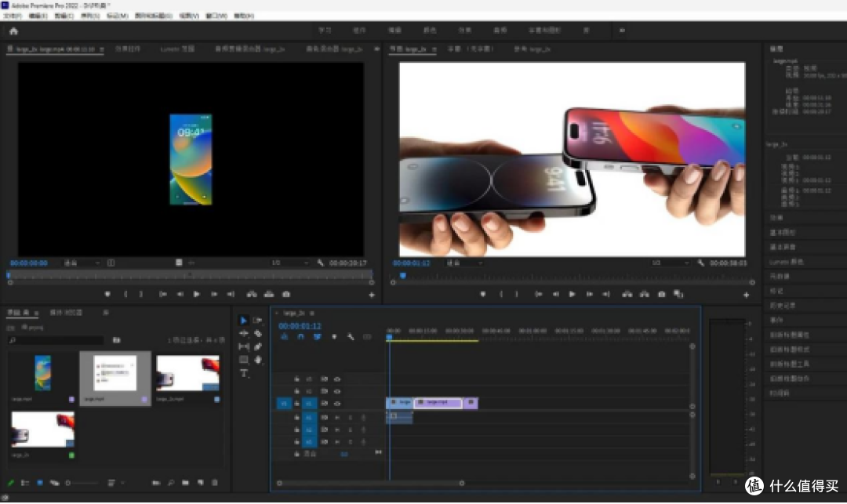Open Program monitor zoom fit dropdown
The width and height of the screenshot is (847, 504).
point(464,263)
